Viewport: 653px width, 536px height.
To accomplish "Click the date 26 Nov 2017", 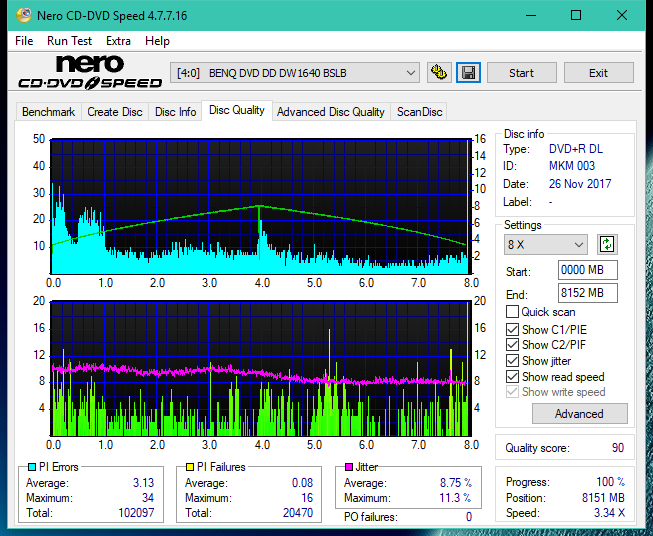I will click(580, 184).
